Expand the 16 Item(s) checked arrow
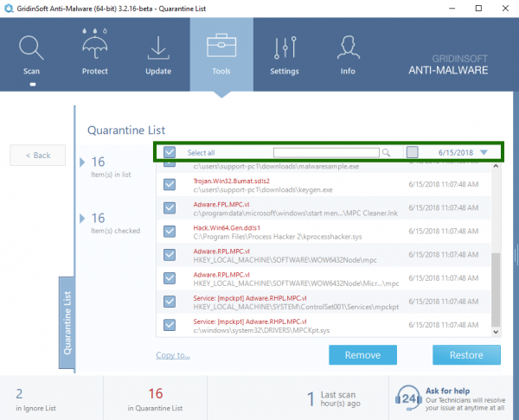The width and height of the screenshot is (519, 420). (x=82, y=219)
